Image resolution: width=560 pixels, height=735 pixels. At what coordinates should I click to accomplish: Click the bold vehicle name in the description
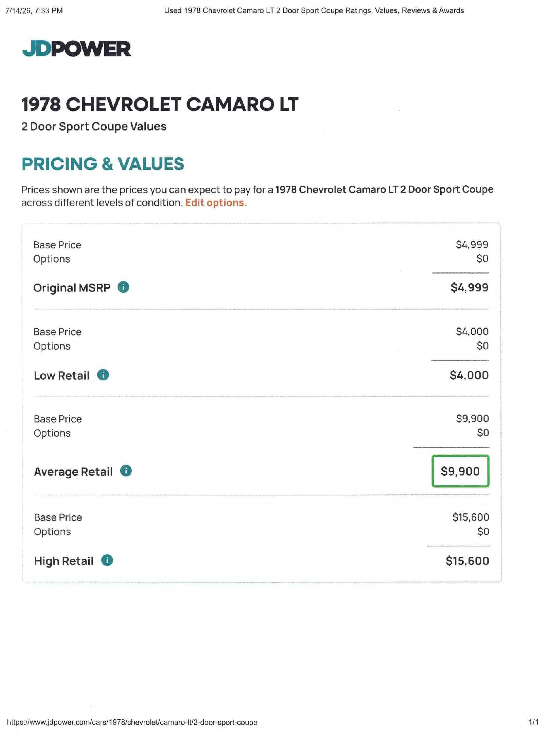coord(384,189)
